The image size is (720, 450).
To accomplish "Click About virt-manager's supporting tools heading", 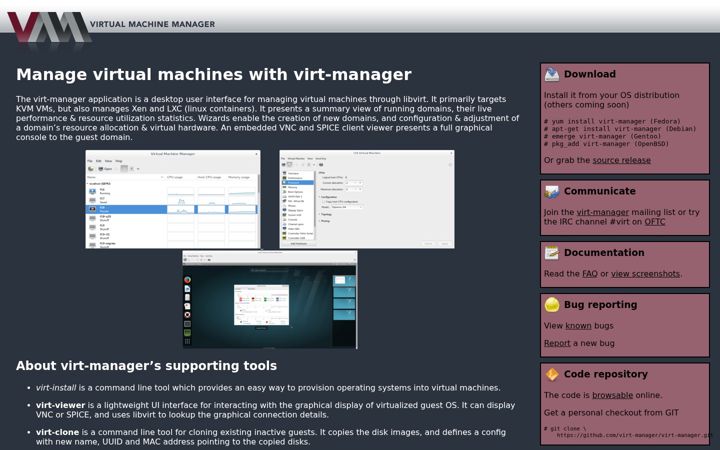I will pos(146,366).
